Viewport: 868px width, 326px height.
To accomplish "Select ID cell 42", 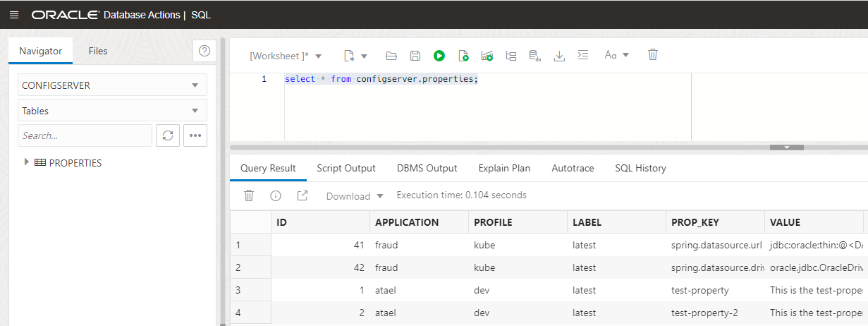I will pyautogui.click(x=321, y=267).
